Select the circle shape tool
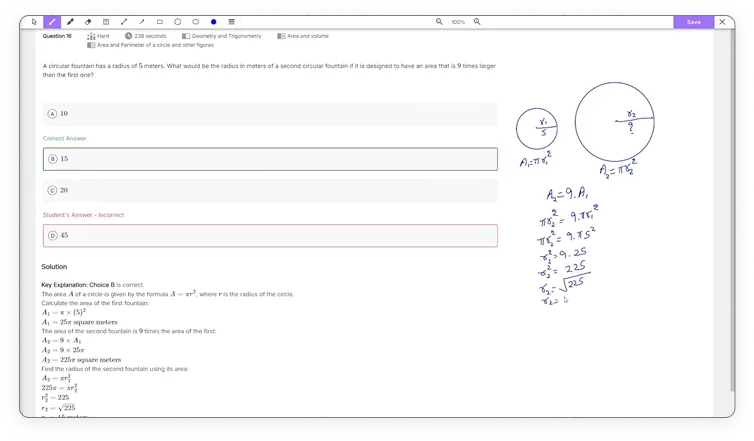Screen dimensions: 754x441 (x=177, y=22)
